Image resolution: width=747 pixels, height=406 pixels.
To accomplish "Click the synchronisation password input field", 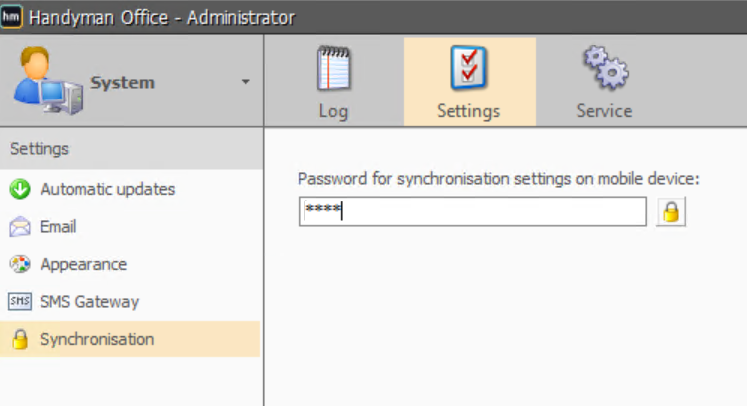I will 473,212.
